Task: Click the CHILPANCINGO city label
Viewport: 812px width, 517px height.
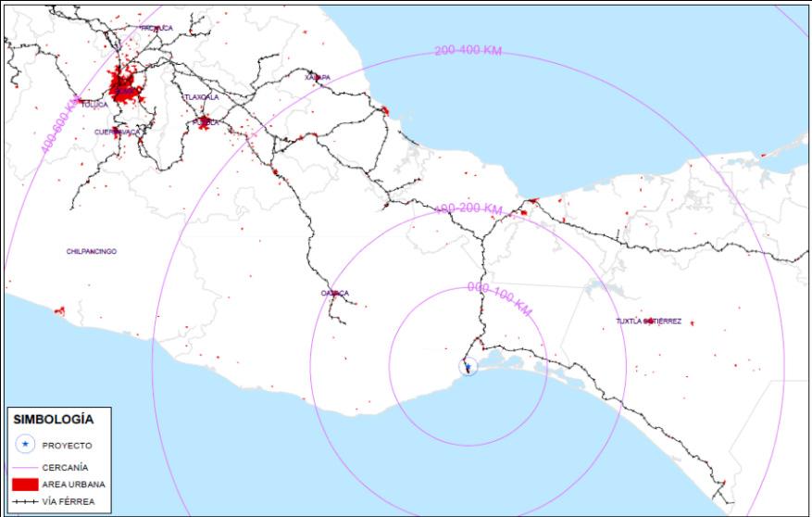Action: point(92,251)
